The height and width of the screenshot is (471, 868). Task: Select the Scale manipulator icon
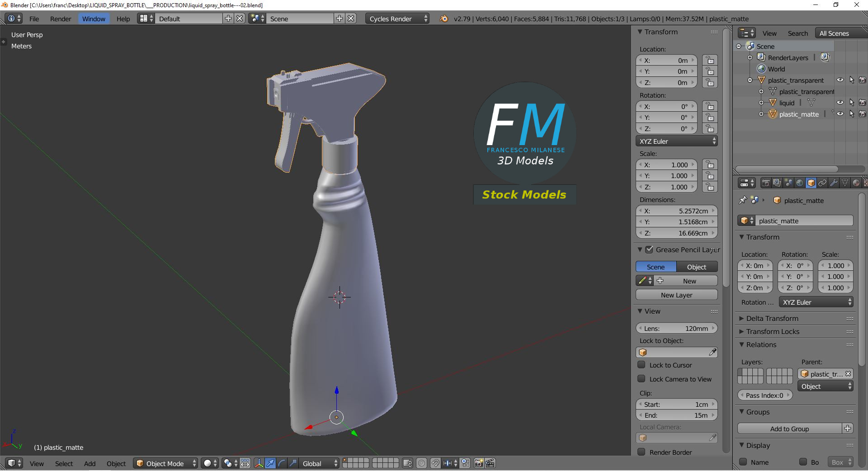[293, 463]
